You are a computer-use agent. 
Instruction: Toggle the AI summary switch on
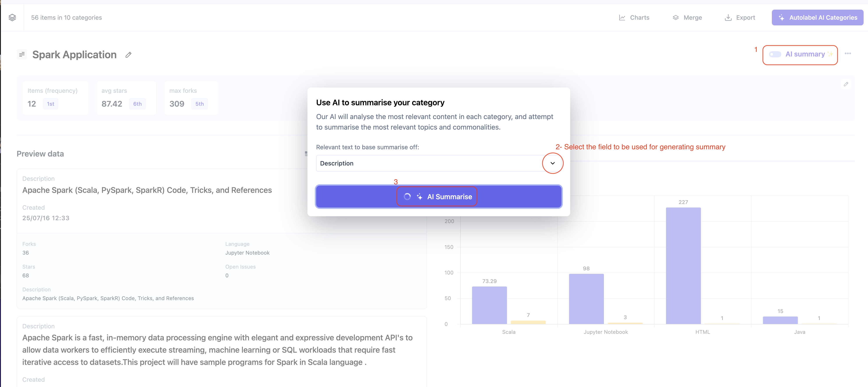click(775, 54)
